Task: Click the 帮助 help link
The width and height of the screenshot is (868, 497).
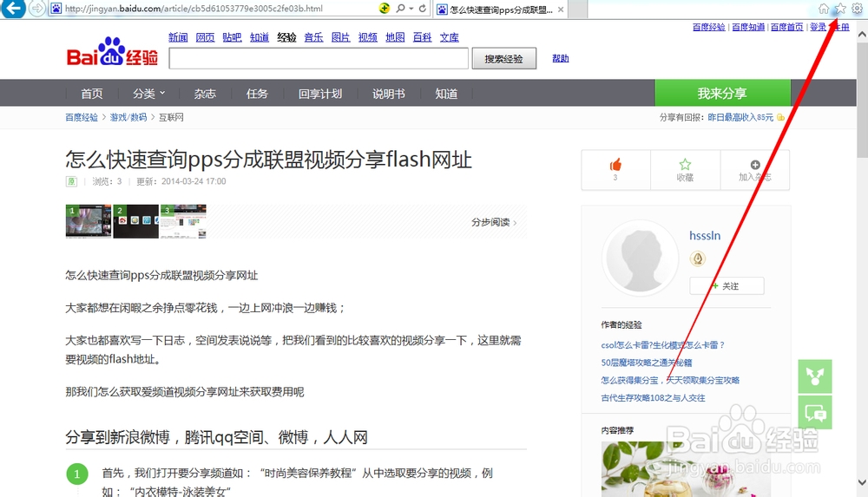Action: (560, 58)
